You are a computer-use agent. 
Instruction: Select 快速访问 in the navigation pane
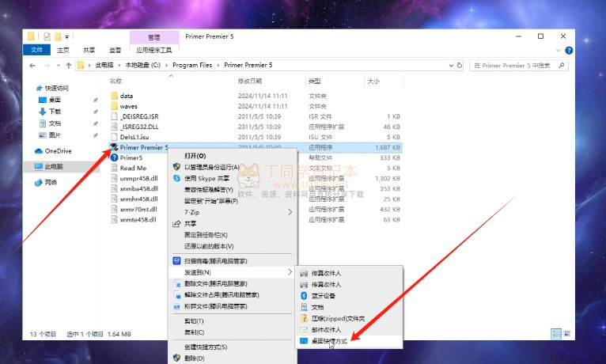click(x=57, y=88)
